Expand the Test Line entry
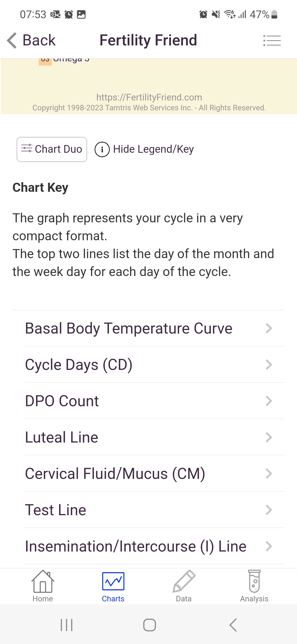This screenshot has width=297, height=644. tap(148, 510)
